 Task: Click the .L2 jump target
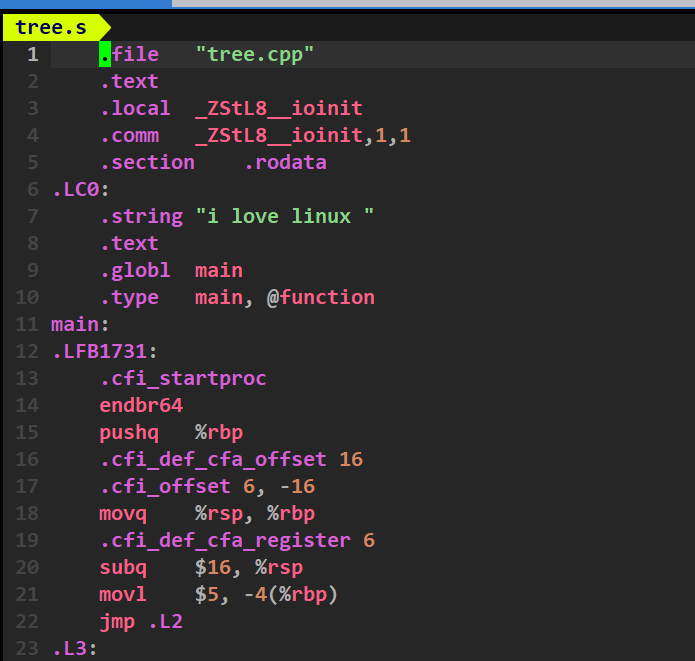(x=165, y=622)
